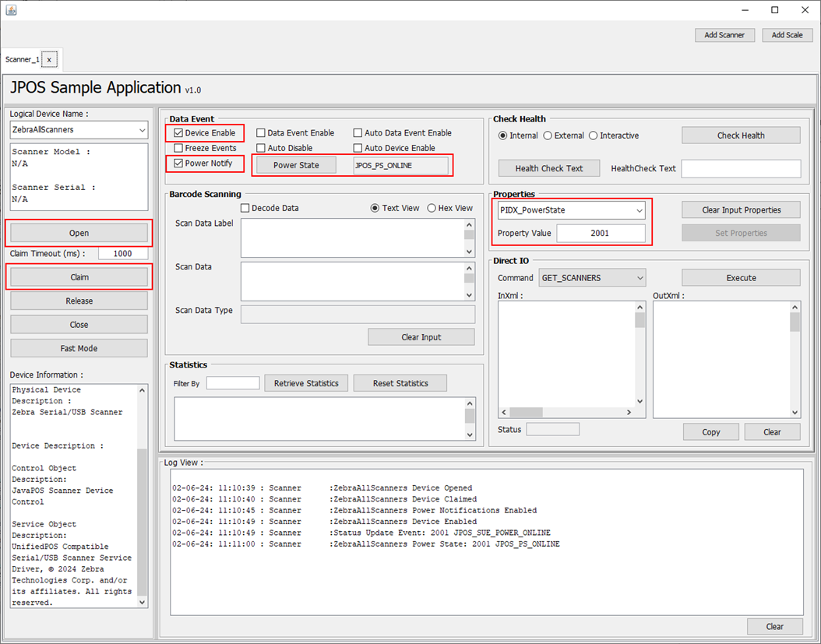
Task: Click the Add Scanner button
Action: pyautogui.click(x=724, y=35)
